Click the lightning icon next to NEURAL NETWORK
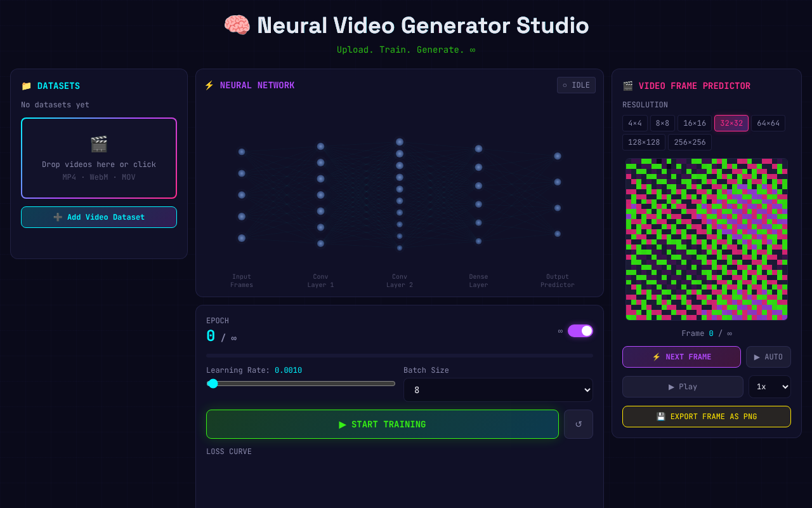 [209, 84]
